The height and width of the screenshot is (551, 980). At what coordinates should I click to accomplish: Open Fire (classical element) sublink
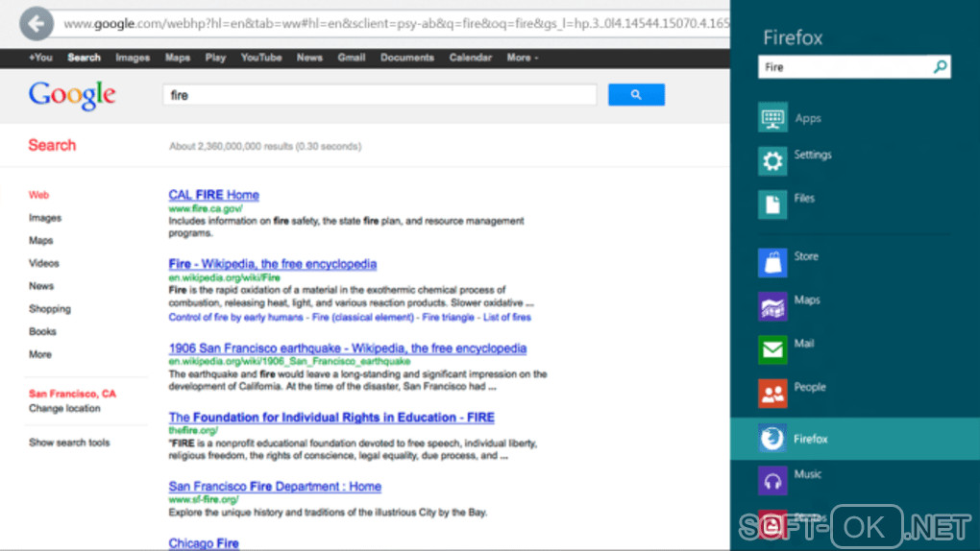click(363, 318)
